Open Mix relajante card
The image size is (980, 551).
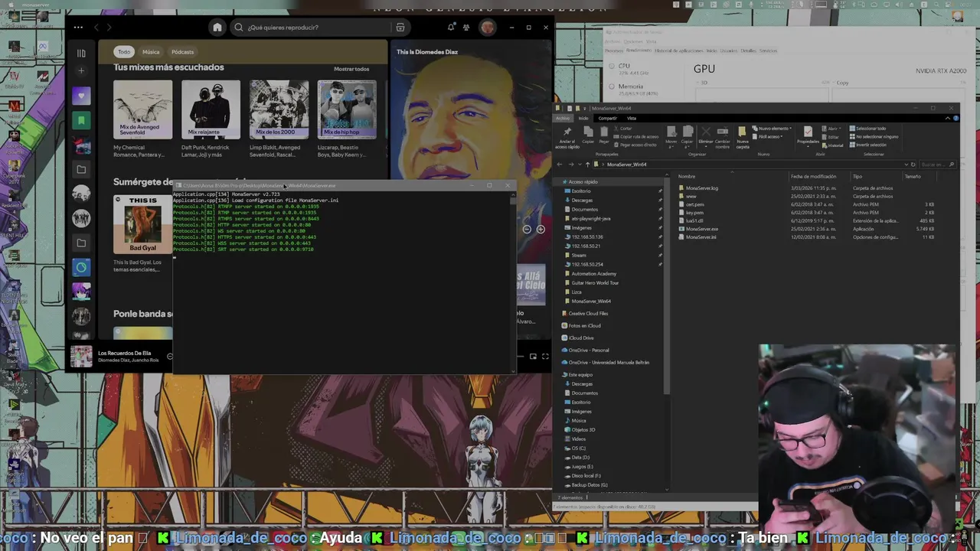211,119
